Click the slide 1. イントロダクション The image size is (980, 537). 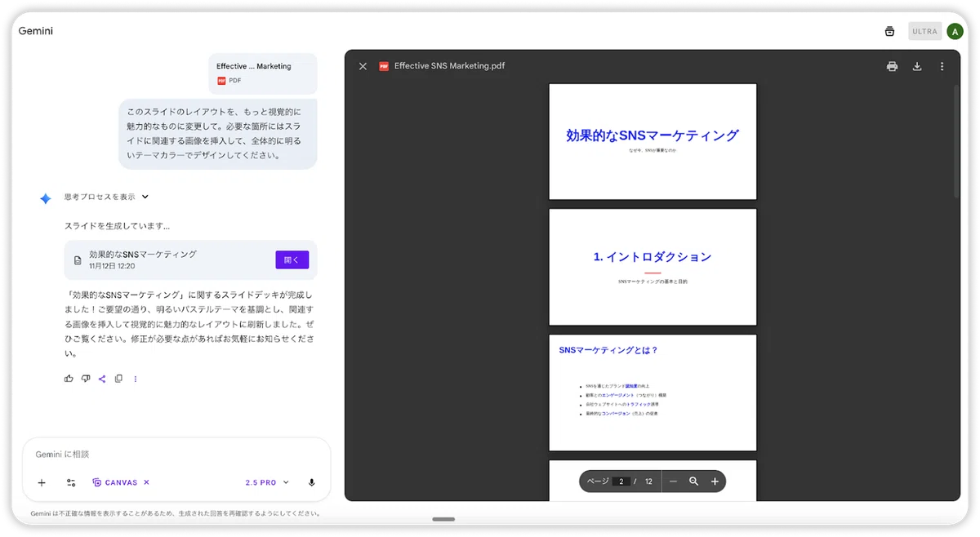[653, 267]
